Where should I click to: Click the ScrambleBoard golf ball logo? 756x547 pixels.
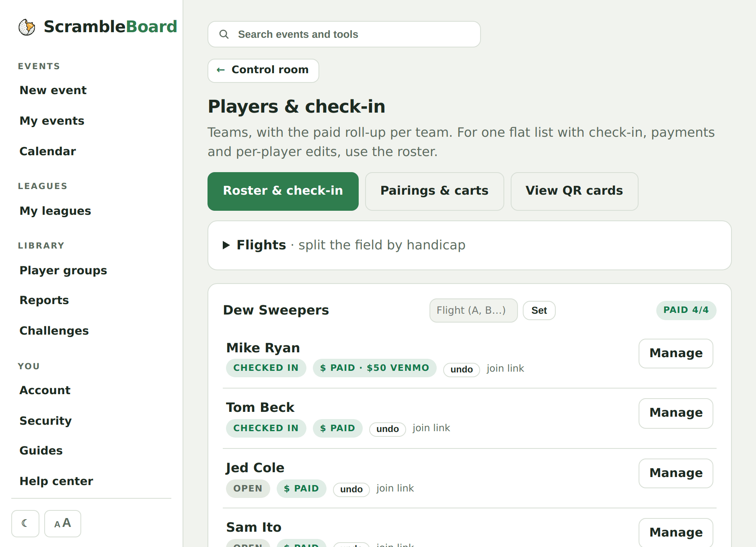pyautogui.click(x=27, y=27)
